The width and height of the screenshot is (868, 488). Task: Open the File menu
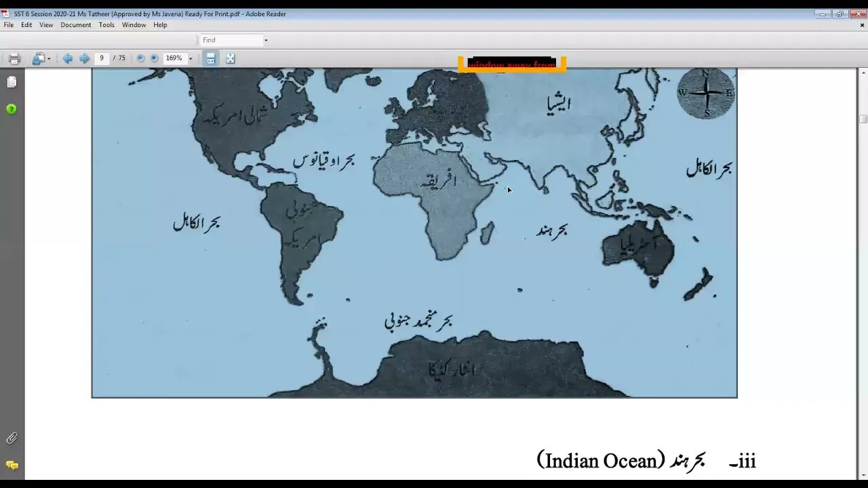[9, 25]
